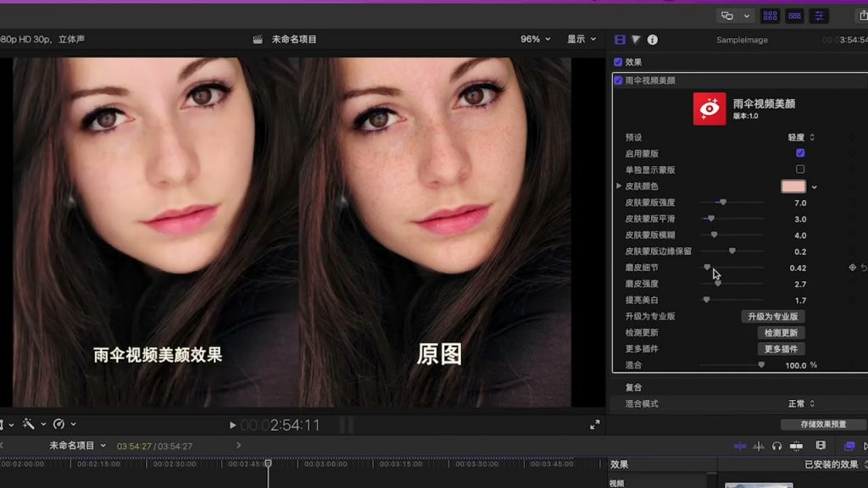Open the clip appearance icon in timeline toolbar

tap(820, 446)
